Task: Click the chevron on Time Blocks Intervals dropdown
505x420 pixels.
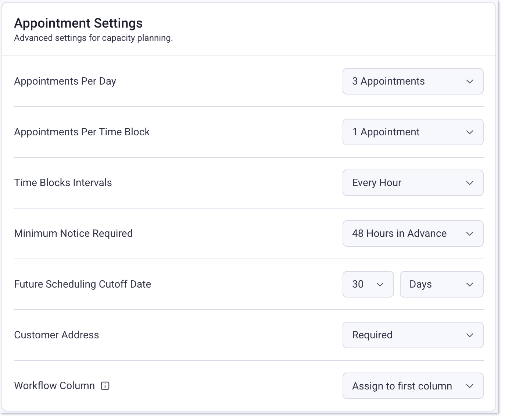Action: 469,183
